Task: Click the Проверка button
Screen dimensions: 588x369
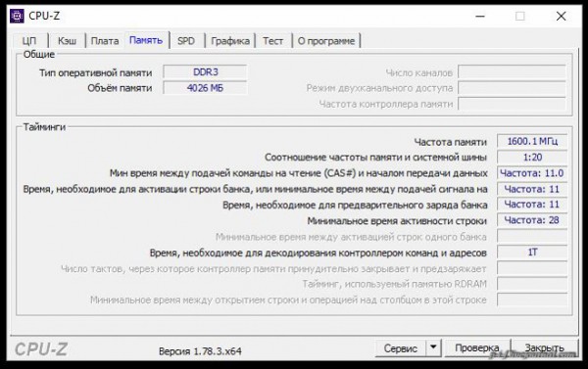Action: (477, 348)
